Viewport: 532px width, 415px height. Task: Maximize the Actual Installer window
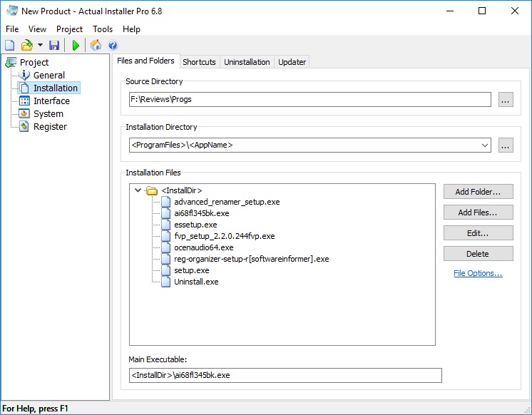(482, 11)
